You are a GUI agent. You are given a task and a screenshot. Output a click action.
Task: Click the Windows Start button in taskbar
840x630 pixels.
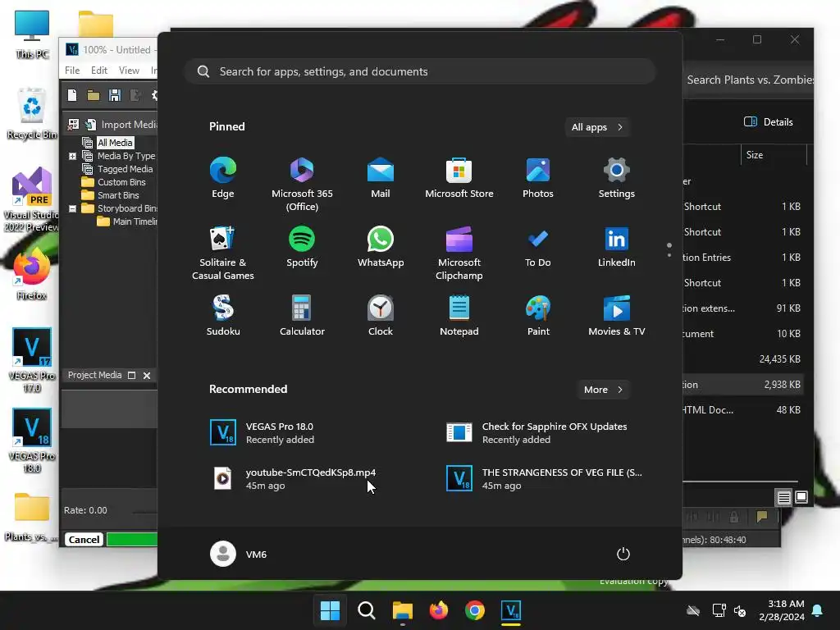[x=330, y=610]
